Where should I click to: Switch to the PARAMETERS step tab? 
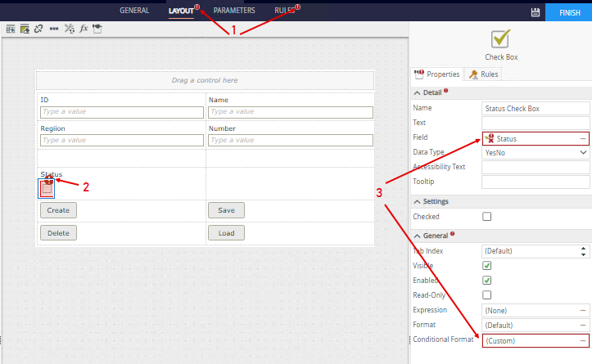point(234,11)
